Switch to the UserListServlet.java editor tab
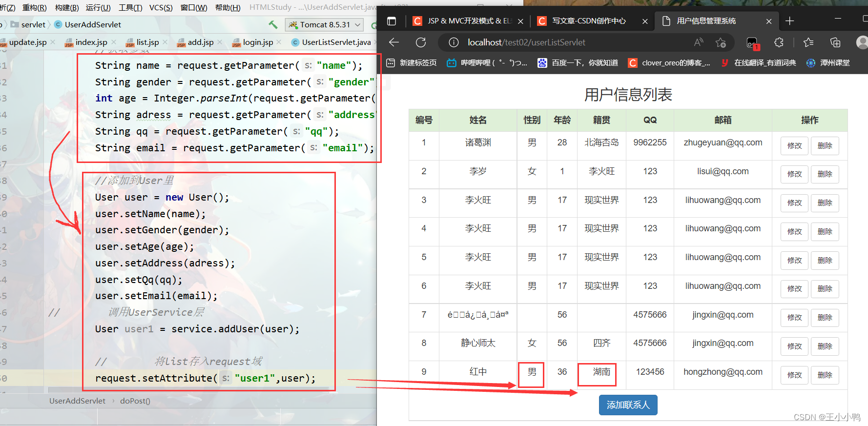The height and width of the screenshot is (426, 868). coord(332,42)
